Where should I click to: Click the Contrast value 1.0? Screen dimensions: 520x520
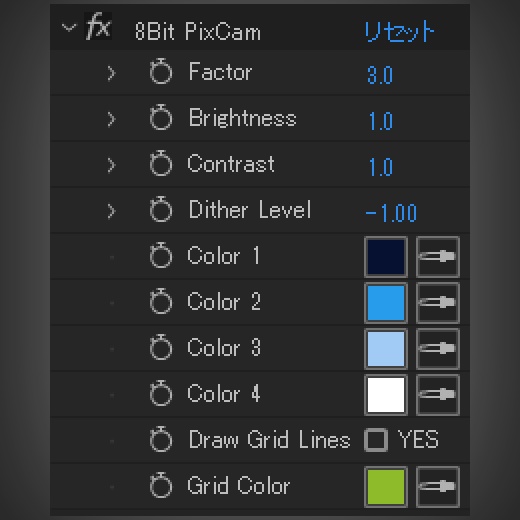tap(381, 167)
